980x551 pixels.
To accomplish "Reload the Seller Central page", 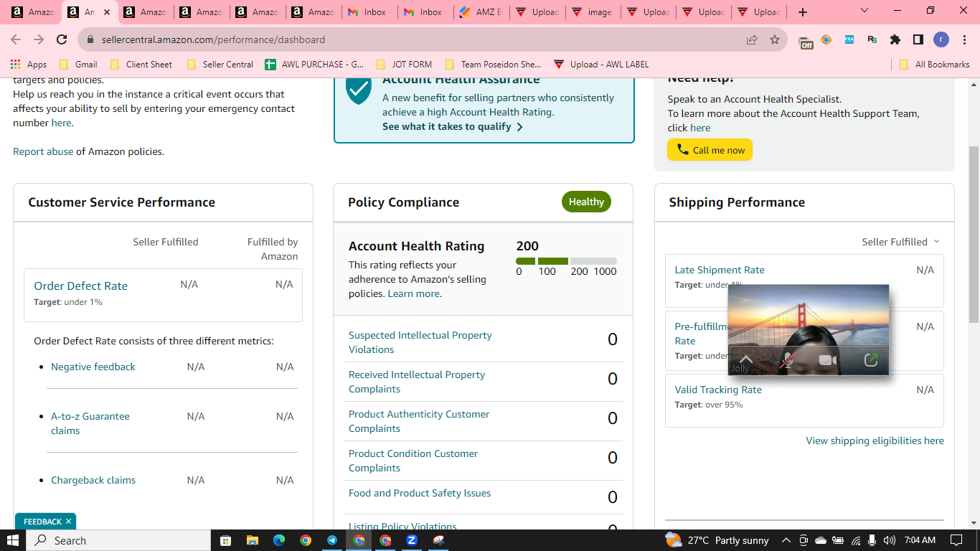I will (x=62, y=39).
